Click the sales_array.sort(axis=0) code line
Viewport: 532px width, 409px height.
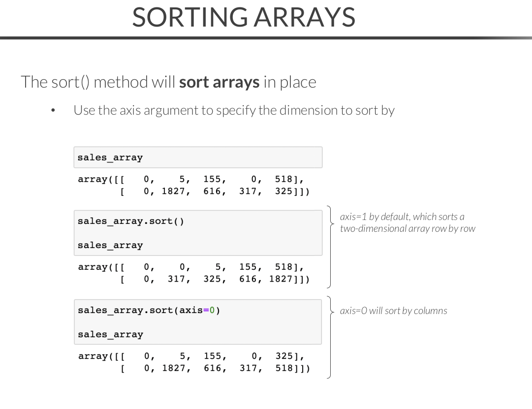pyautogui.click(x=149, y=310)
